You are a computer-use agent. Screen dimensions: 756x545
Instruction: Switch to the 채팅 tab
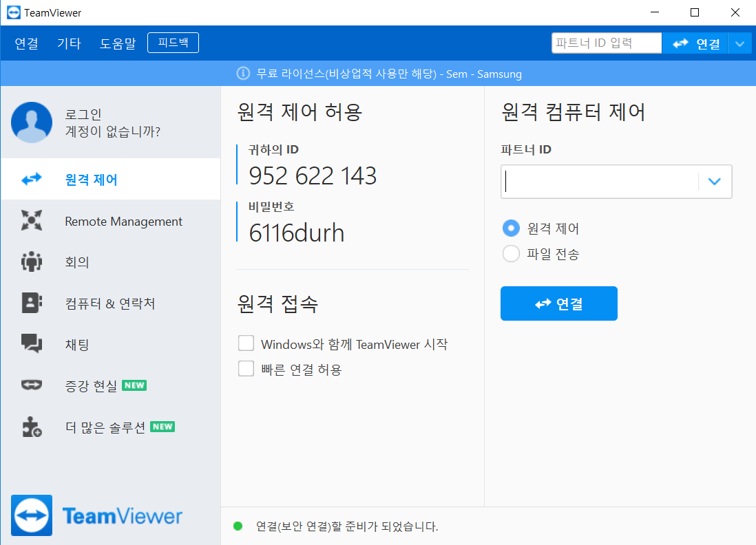tap(110, 344)
